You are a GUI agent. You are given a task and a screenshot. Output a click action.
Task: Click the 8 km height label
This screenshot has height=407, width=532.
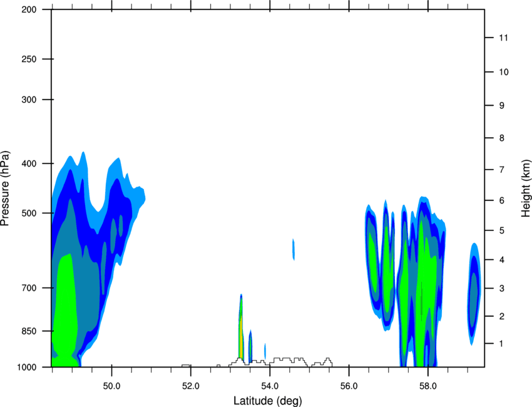coord(502,138)
